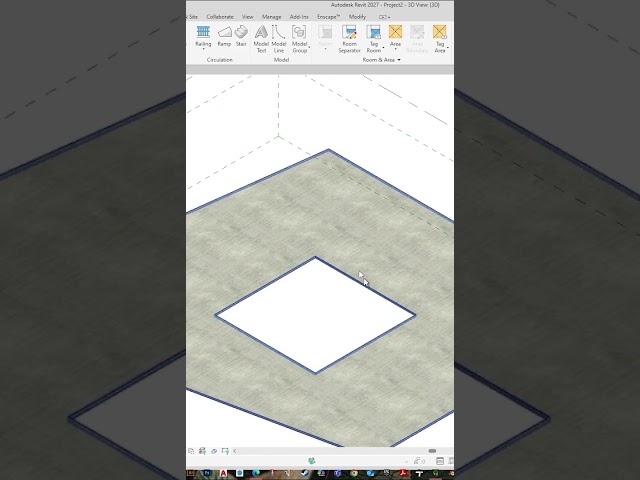Toggle the status bar selection-count icon

pyautogui.click(x=419, y=461)
